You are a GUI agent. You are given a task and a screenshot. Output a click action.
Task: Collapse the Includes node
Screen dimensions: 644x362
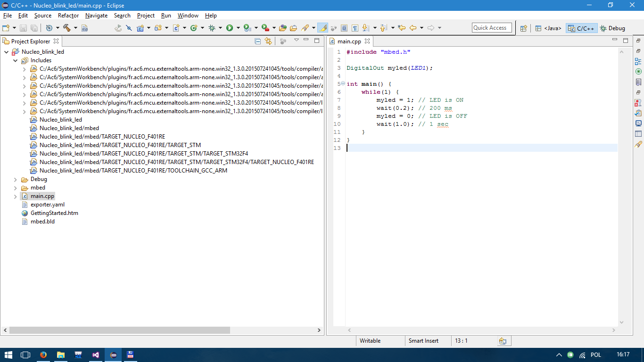pos(16,60)
